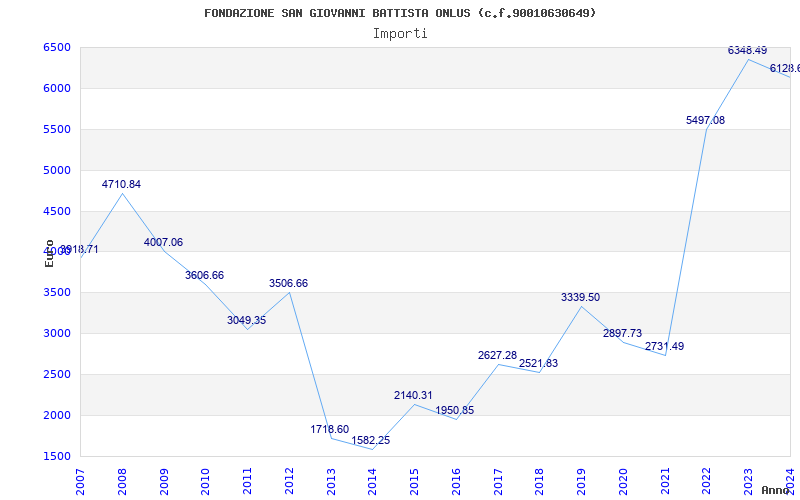800x500 pixels.
Task: Click the chart title Fondazione San Giovanni Battista
Action: pos(400,13)
